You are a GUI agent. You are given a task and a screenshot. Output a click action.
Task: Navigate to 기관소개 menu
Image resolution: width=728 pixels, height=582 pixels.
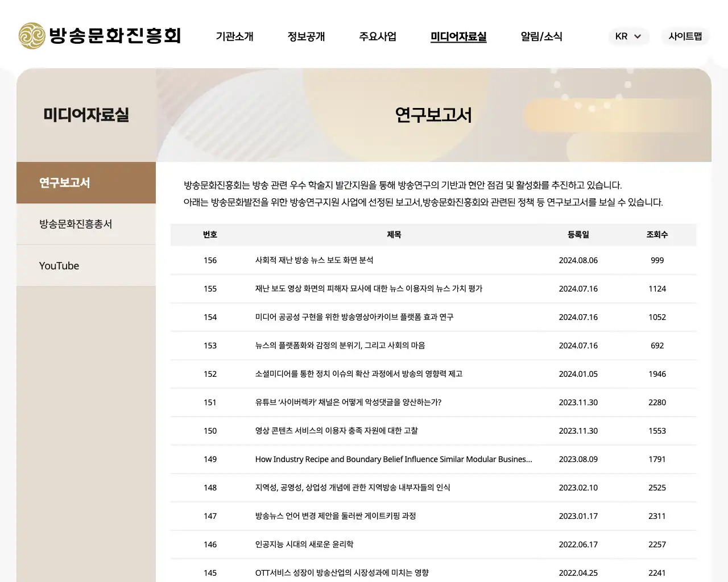[x=234, y=36]
